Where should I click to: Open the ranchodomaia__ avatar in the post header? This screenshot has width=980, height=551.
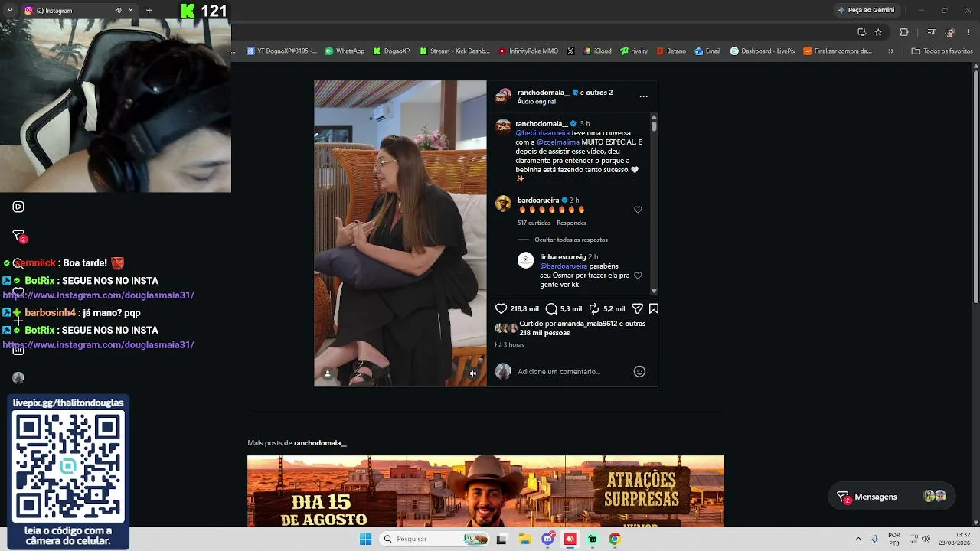coord(503,96)
